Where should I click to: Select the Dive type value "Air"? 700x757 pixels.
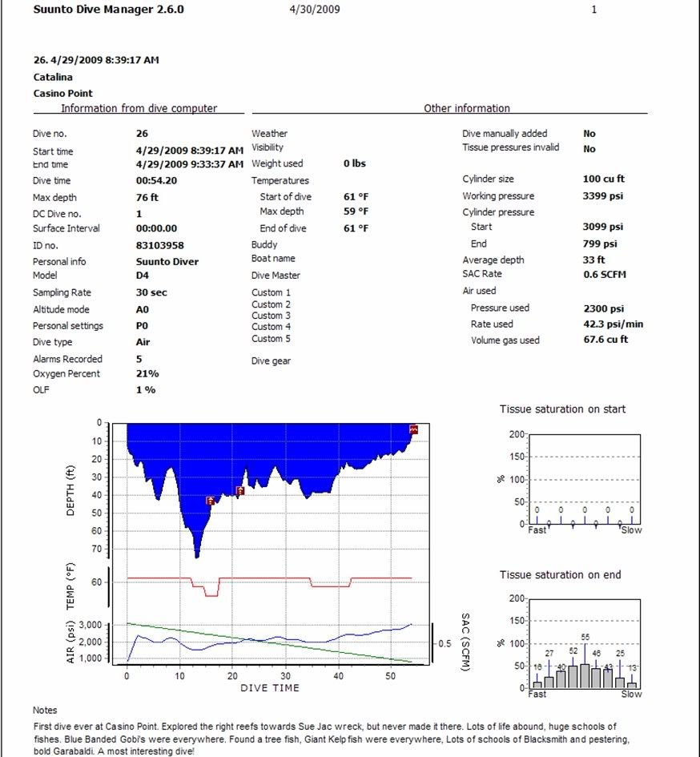(143, 342)
